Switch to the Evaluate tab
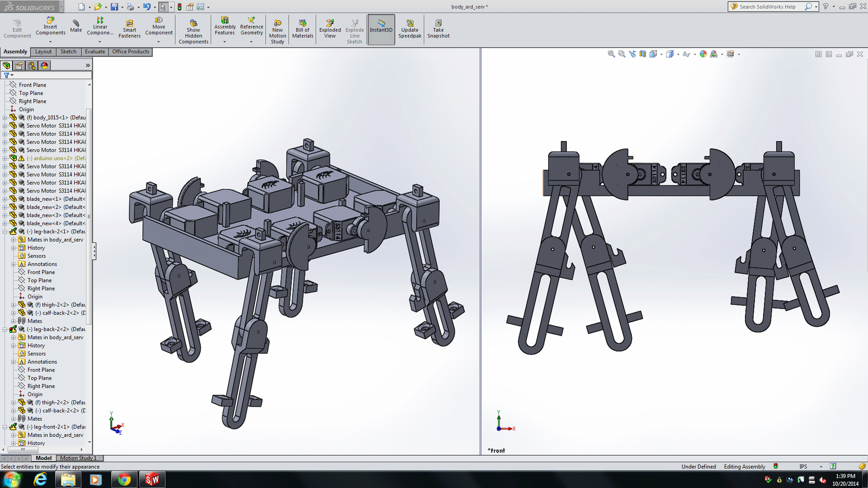 [x=94, y=52]
